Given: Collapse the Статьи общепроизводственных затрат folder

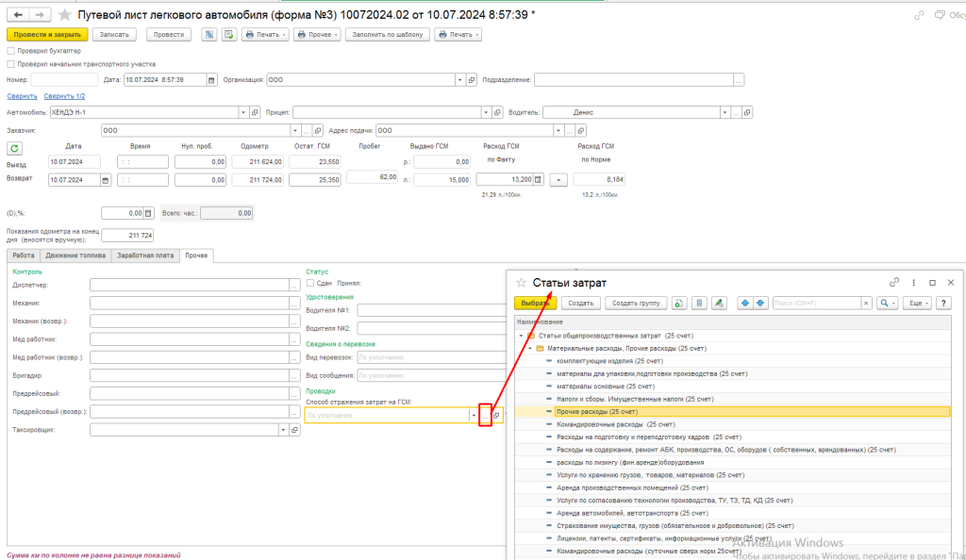Looking at the screenshot, I should coord(521,336).
